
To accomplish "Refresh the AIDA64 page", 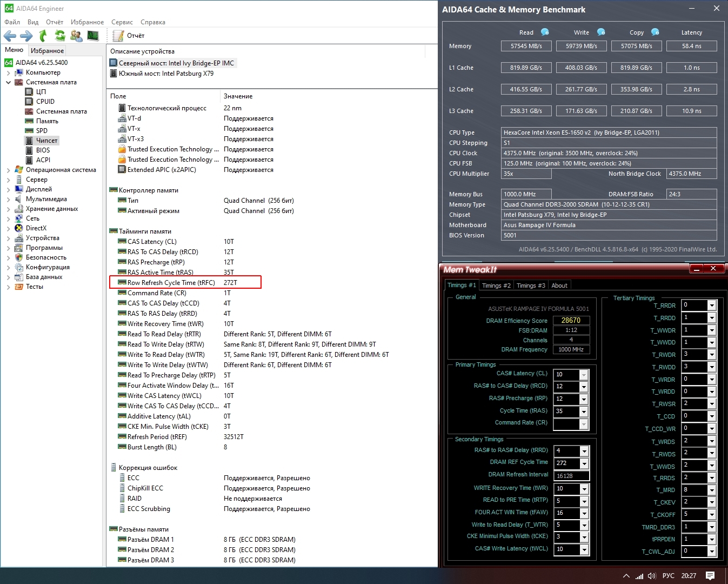I will tap(60, 36).
